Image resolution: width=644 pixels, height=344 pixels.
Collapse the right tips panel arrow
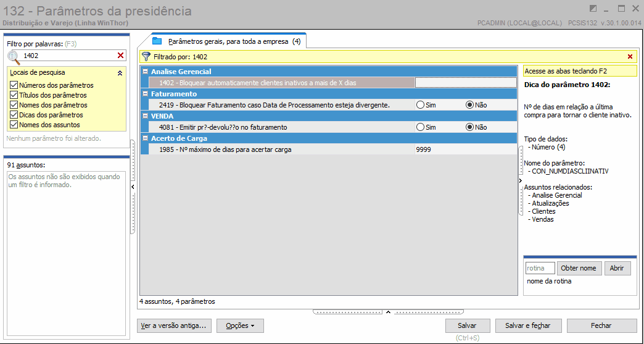(520, 180)
